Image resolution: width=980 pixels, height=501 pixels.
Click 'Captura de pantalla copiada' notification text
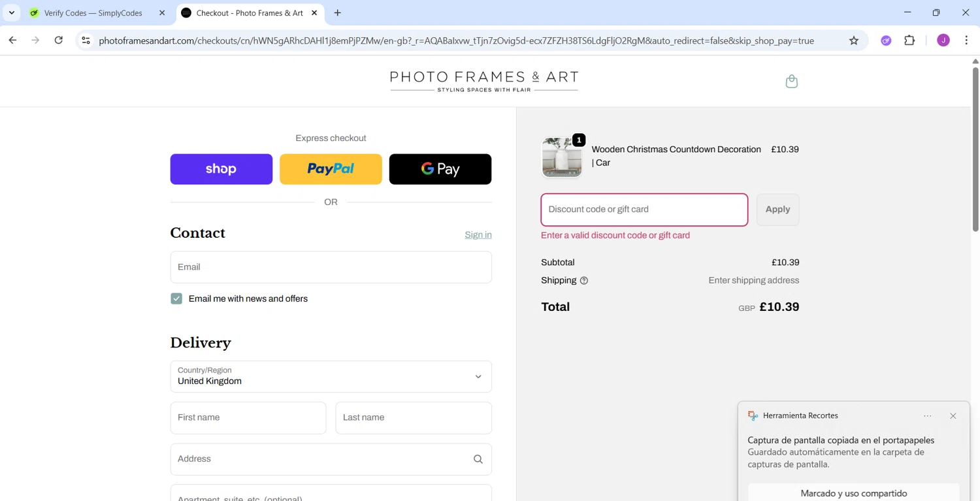pos(841,440)
